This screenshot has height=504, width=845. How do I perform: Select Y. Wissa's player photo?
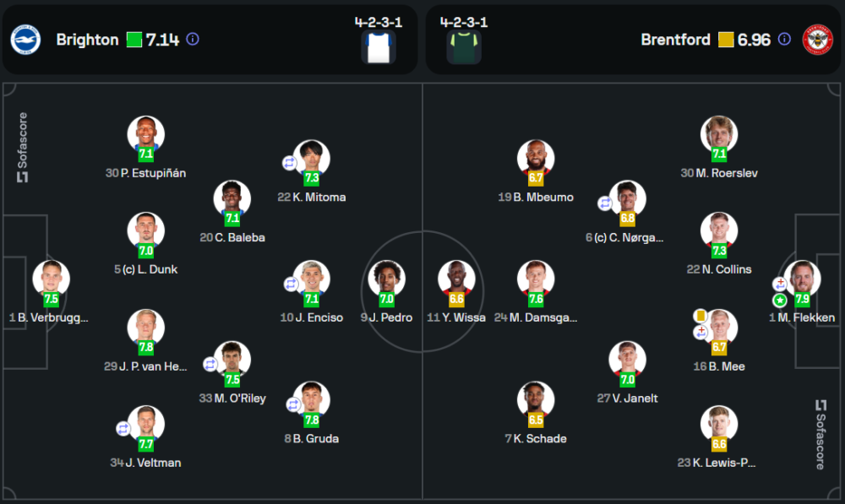coord(456,277)
